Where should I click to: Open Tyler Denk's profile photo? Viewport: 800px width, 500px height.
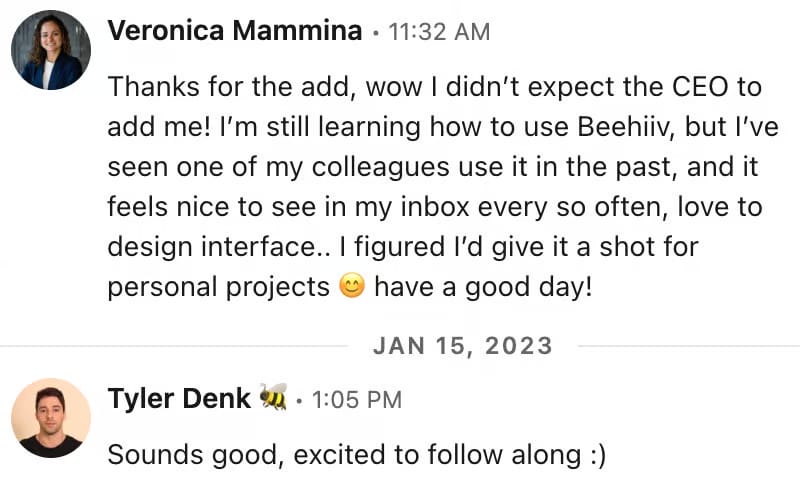50,418
